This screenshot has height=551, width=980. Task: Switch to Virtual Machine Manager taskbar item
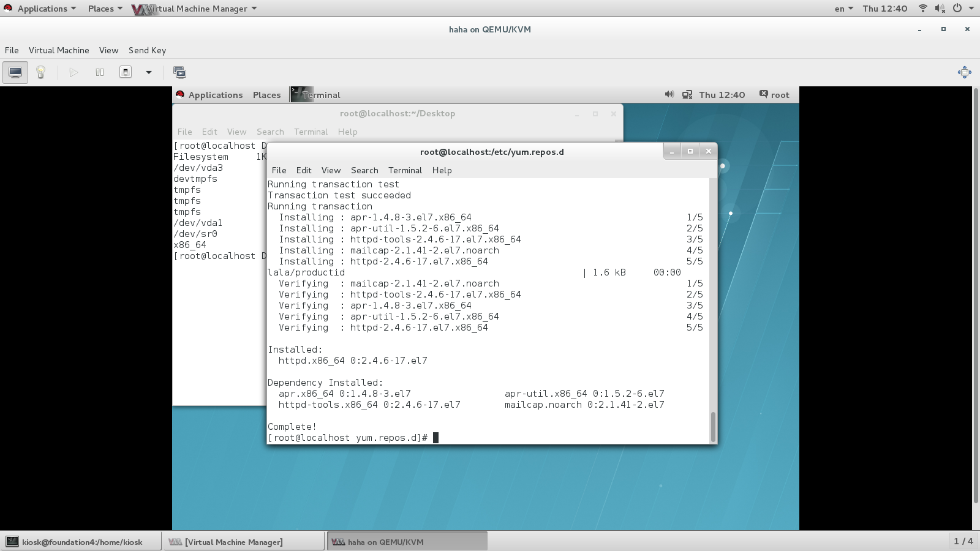coord(243,542)
